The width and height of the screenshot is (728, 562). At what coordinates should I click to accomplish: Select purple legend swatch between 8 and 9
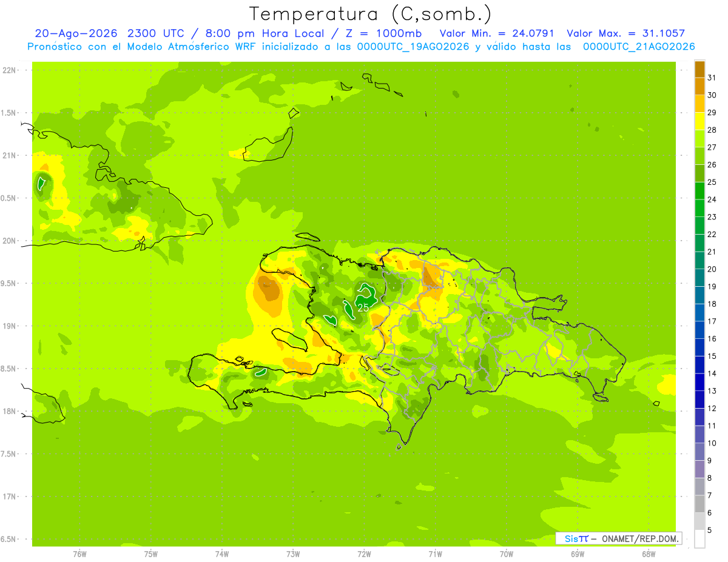pos(699,469)
